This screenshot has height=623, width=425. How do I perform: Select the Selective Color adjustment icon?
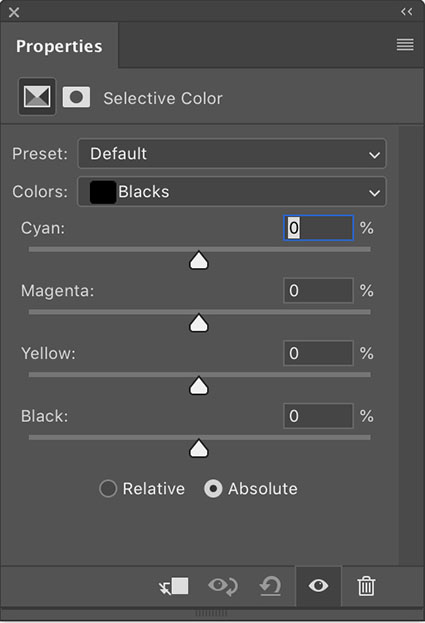(37, 97)
